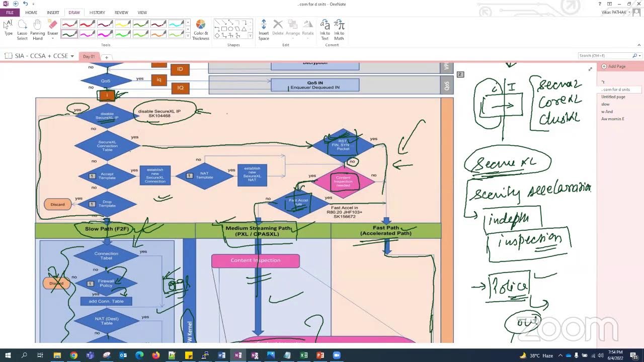This screenshot has height=362, width=644.
Task: Select the orange pen in bottom row
Action: click(x=157, y=34)
